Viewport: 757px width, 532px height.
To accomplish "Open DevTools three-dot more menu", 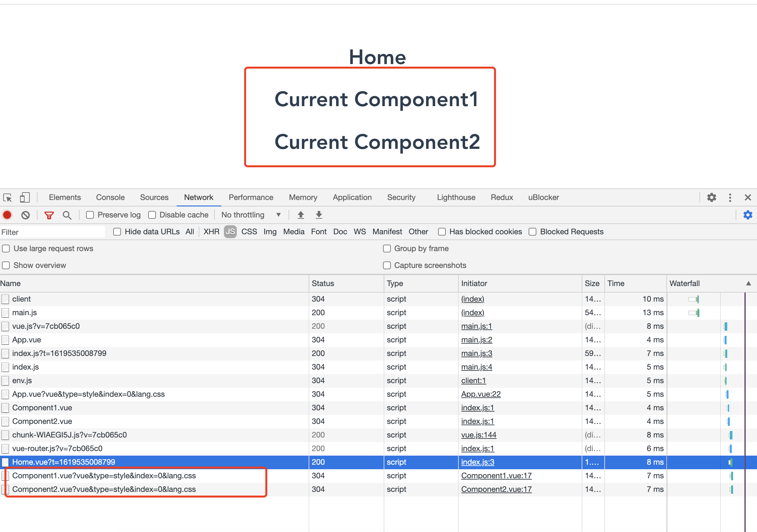I will [x=730, y=198].
